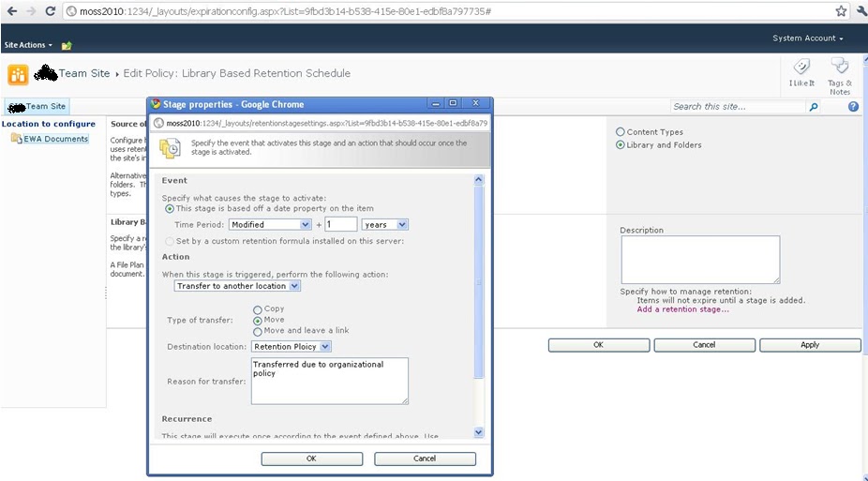Click Cancel on the Edit Policy page
The image size is (868, 481).
click(704, 345)
